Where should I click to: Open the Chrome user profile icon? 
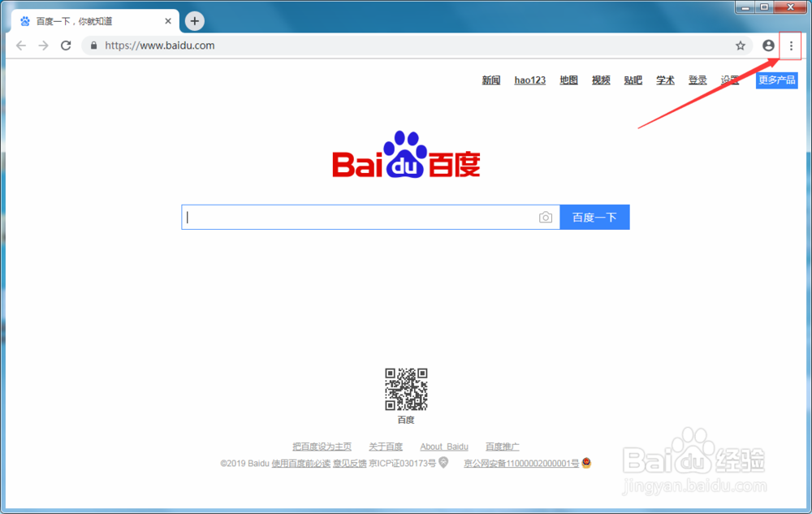click(768, 45)
